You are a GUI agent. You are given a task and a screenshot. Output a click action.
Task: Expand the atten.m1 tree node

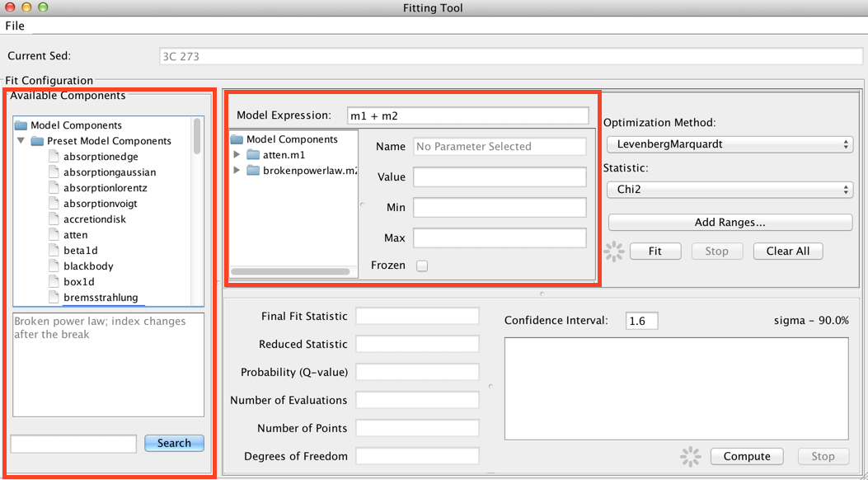tap(237, 154)
